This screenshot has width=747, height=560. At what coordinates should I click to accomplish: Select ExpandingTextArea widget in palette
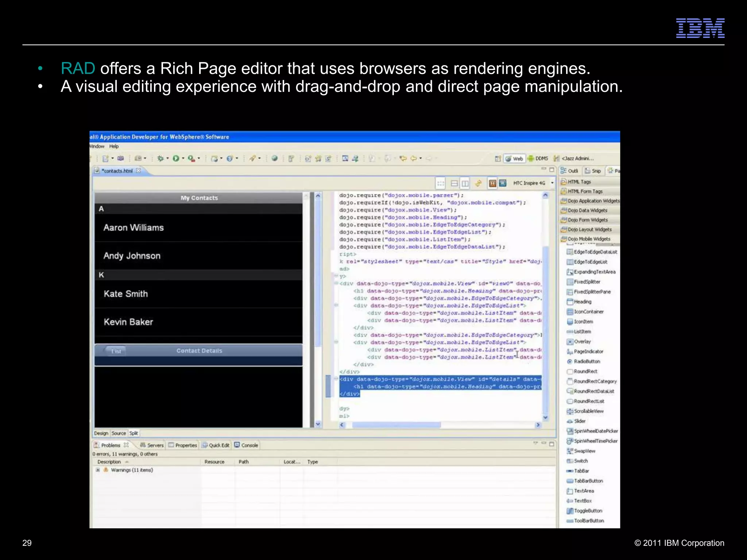click(x=591, y=272)
